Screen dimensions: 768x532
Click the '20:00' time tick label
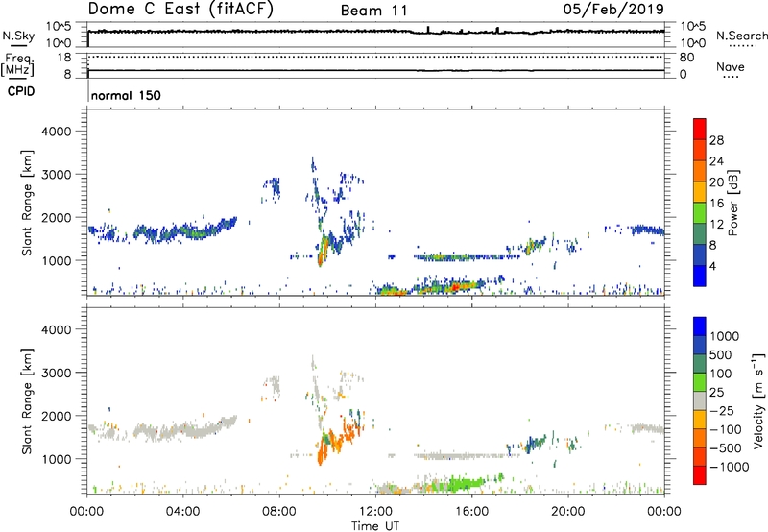[x=567, y=512]
